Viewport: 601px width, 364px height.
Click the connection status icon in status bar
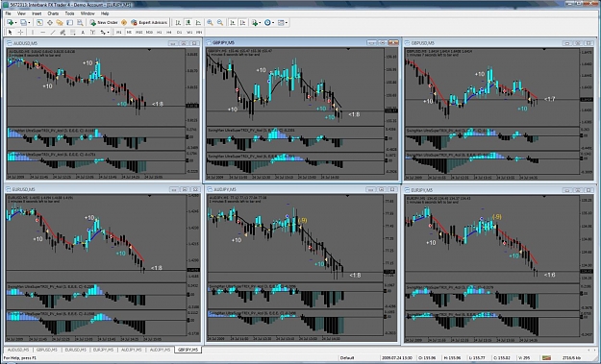pos(546,358)
